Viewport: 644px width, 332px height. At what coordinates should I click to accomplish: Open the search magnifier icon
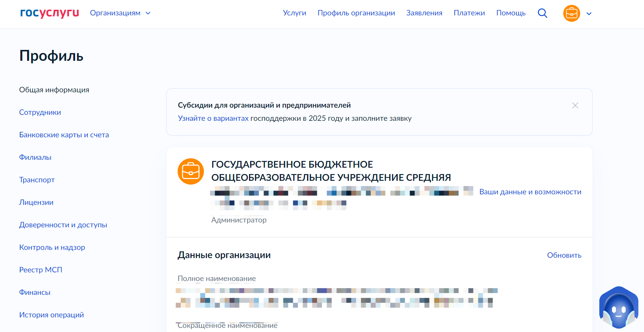(x=542, y=13)
